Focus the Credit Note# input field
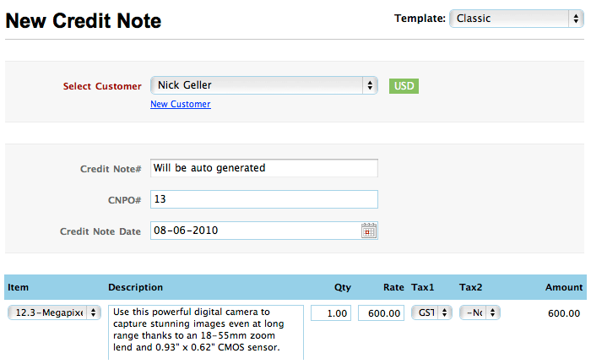591x364 pixels. click(264, 168)
